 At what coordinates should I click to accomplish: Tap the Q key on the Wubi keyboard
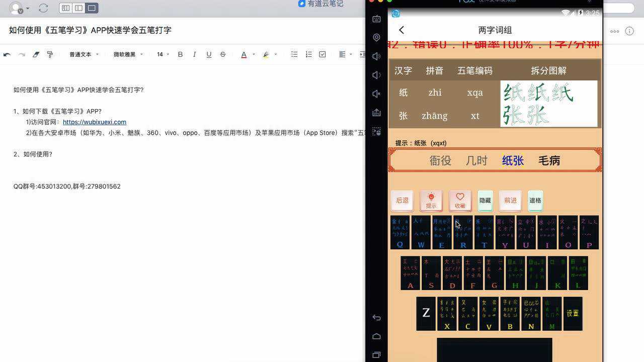400,232
